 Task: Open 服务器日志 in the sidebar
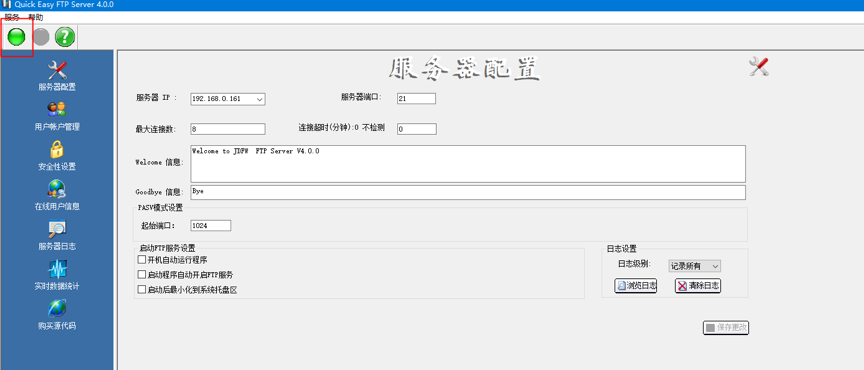point(57,235)
